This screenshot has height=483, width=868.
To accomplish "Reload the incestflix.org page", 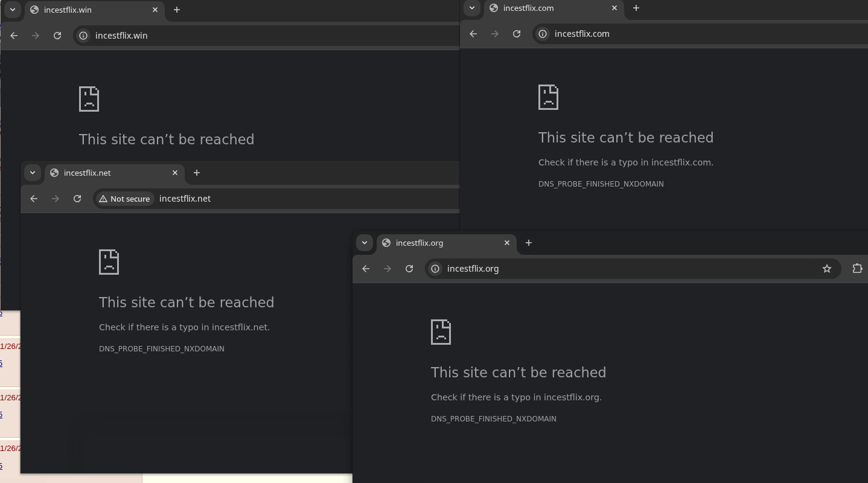I will (409, 269).
